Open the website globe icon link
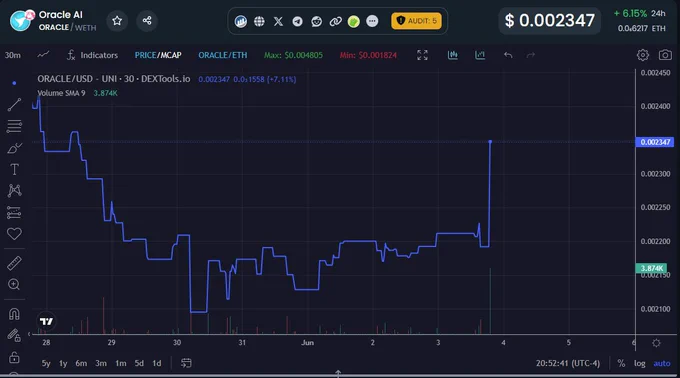680x378 pixels. (x=259, y=21)
